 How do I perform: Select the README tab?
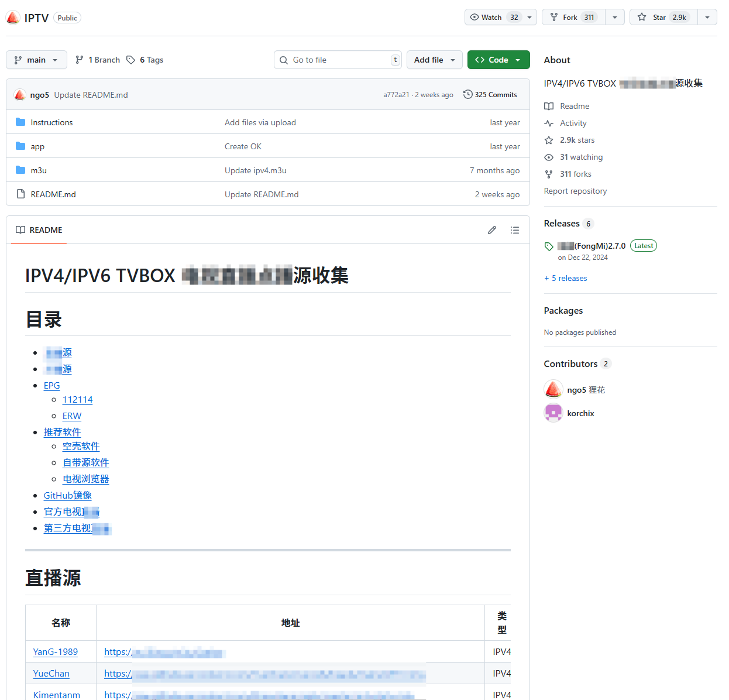tap(39, 230)
